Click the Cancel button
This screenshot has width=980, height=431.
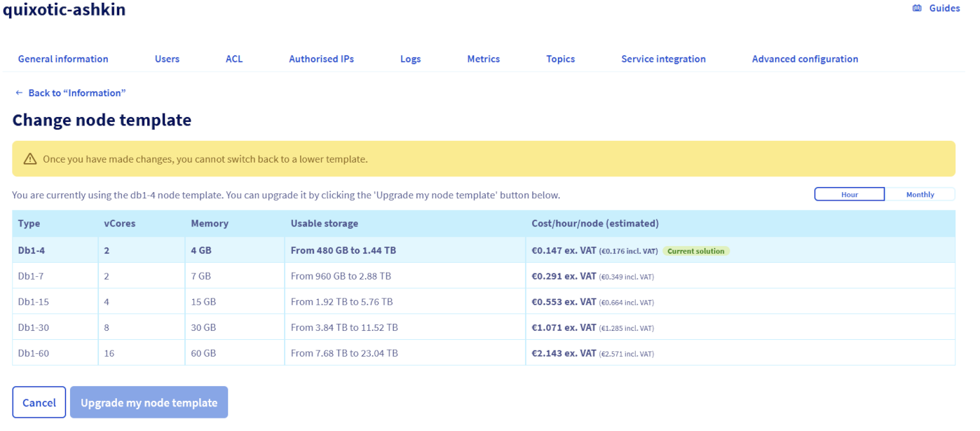pyautogui.click(x=39, y=402)
